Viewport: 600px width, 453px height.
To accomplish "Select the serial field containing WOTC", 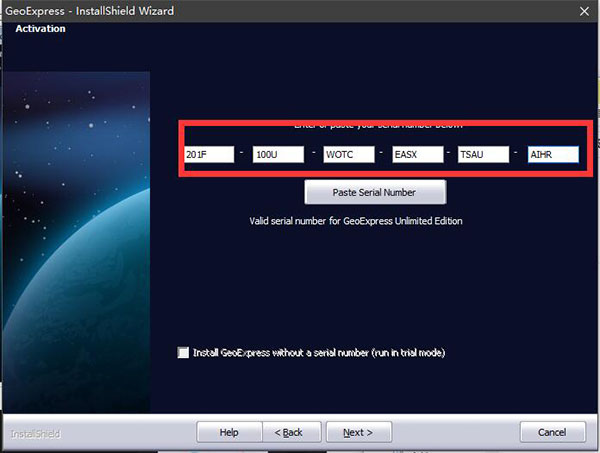I will point(349,155).
